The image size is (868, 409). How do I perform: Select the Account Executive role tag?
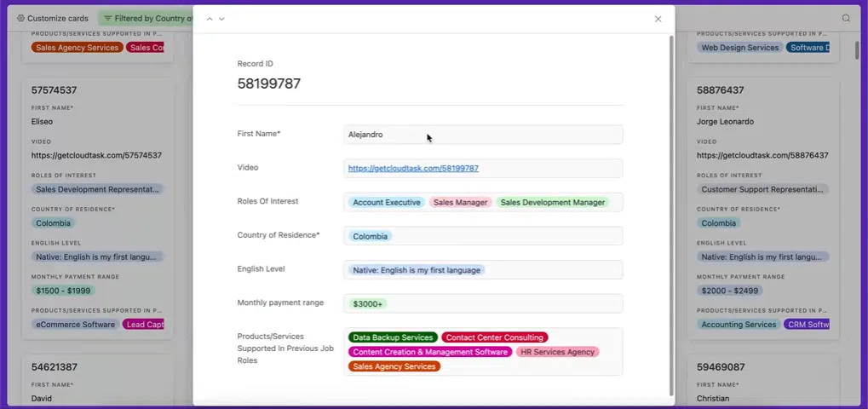click(387, 203)
